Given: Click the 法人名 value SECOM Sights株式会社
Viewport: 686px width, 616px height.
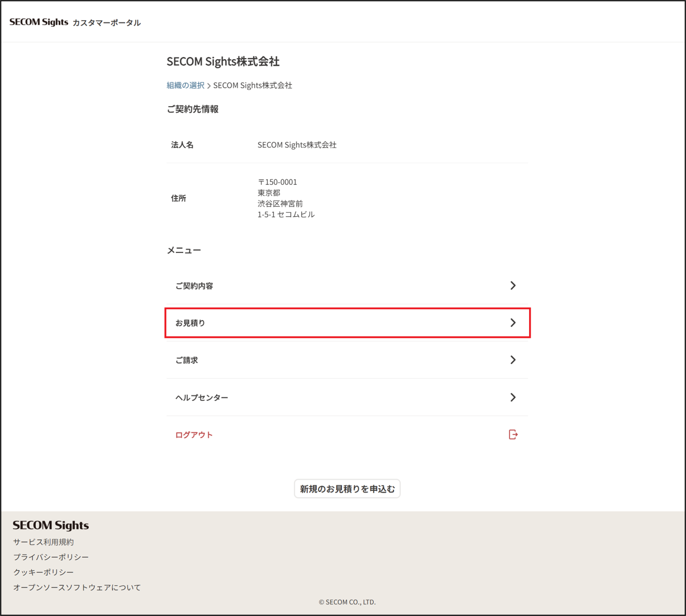Looking at the screenshot, I should click(297, 145).
